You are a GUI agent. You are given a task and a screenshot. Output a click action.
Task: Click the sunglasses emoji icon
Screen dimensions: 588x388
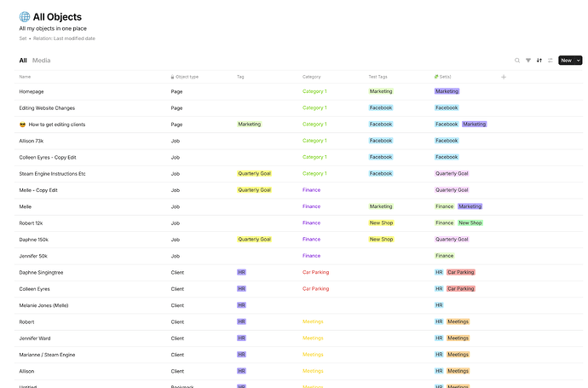click(22, 125)
